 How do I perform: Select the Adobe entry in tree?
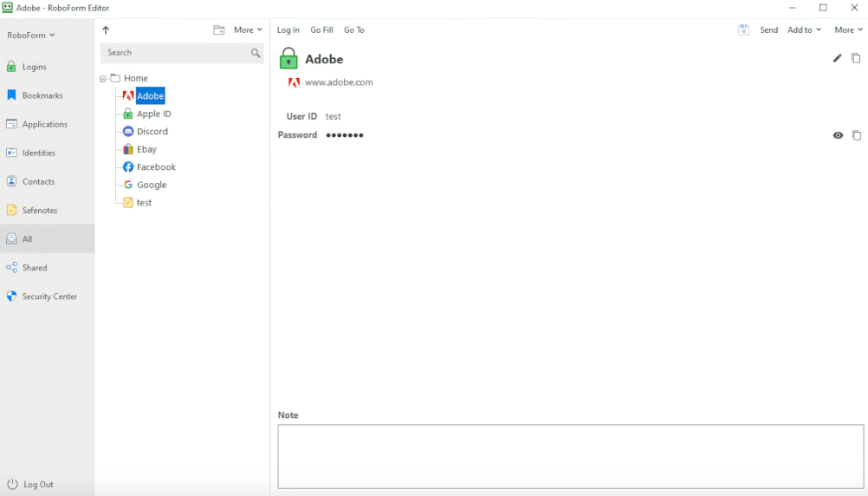(150, 96)
